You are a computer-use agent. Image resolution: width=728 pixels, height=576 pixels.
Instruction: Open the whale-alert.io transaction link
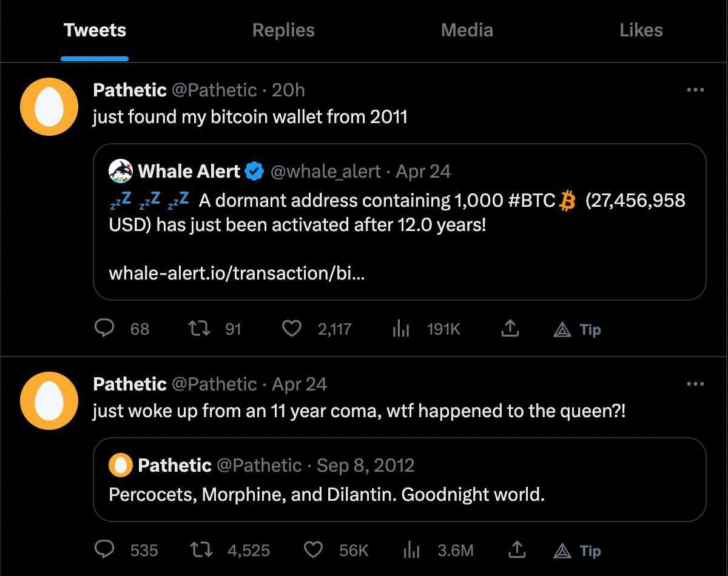point(237,273)
